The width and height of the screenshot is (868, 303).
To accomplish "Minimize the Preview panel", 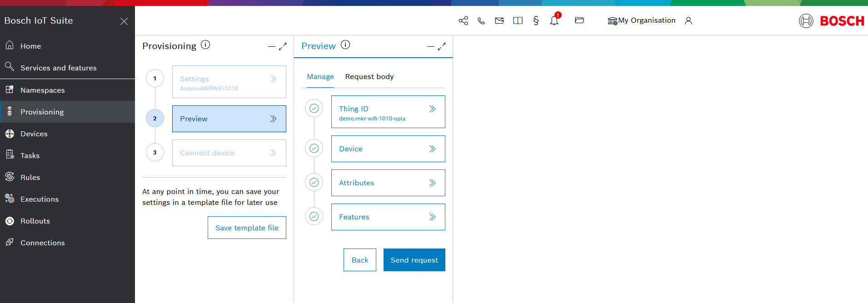I will [431, 46].
